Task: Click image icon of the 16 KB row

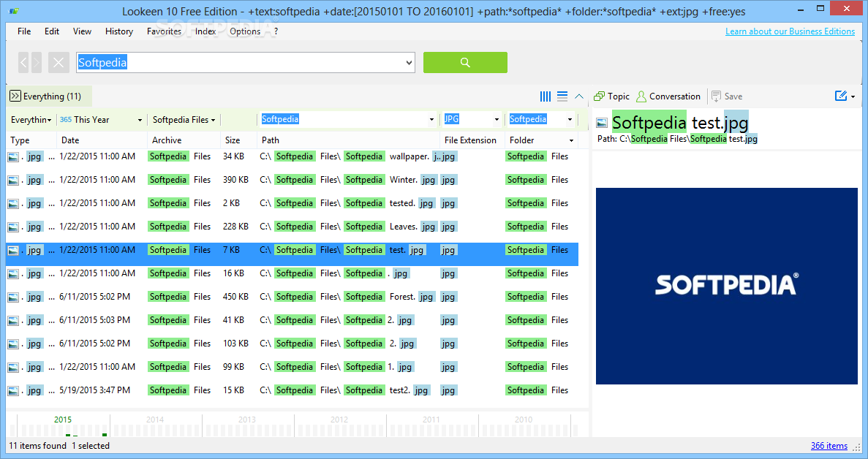Action: coord(13,274)
